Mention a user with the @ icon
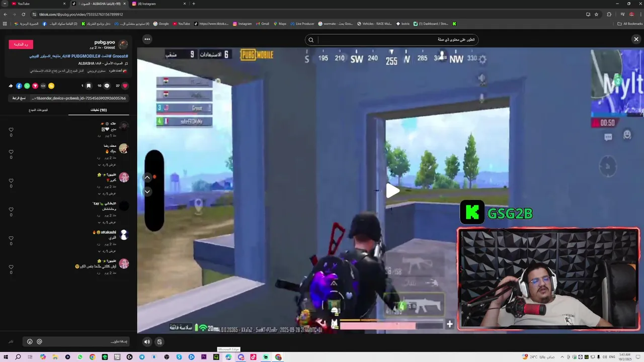Screen dimensions: 644x362 click(x=39, y=342)
